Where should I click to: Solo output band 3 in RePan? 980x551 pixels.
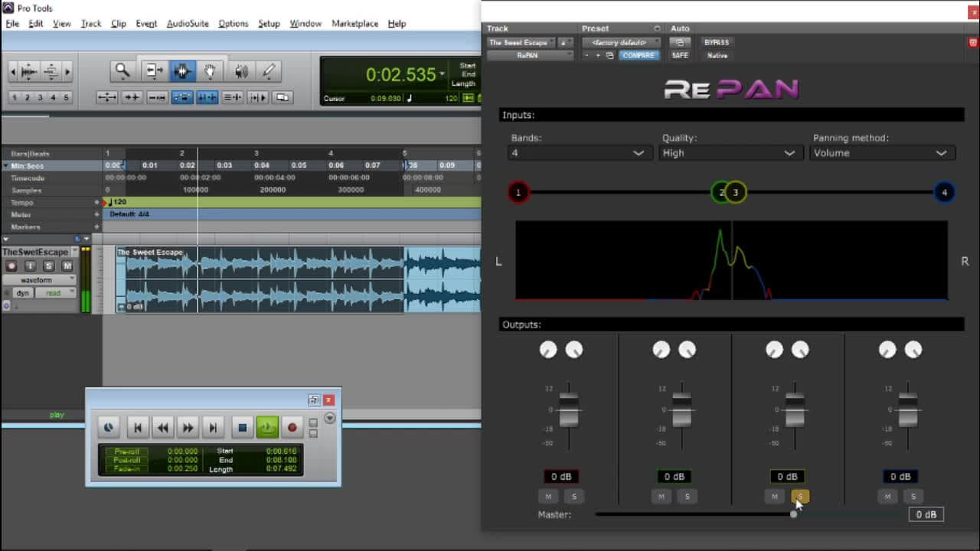tap(799, 497)
